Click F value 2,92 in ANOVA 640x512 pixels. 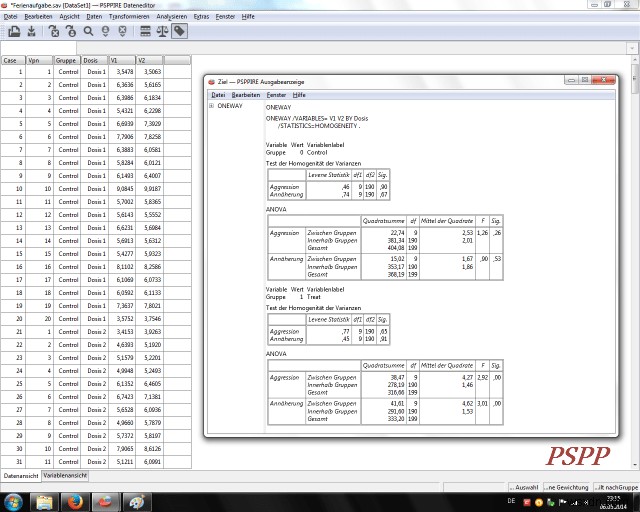(x=482, y=378)
